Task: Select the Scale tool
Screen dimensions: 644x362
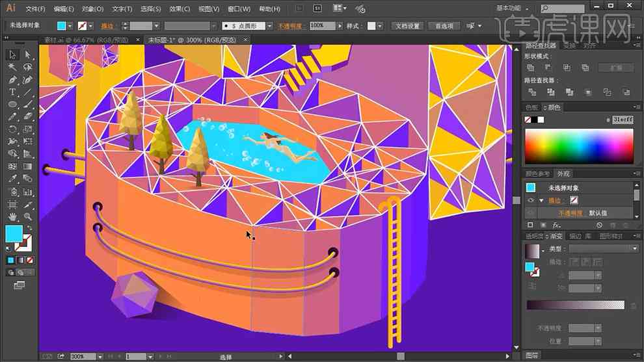Action: coord(27,129)
